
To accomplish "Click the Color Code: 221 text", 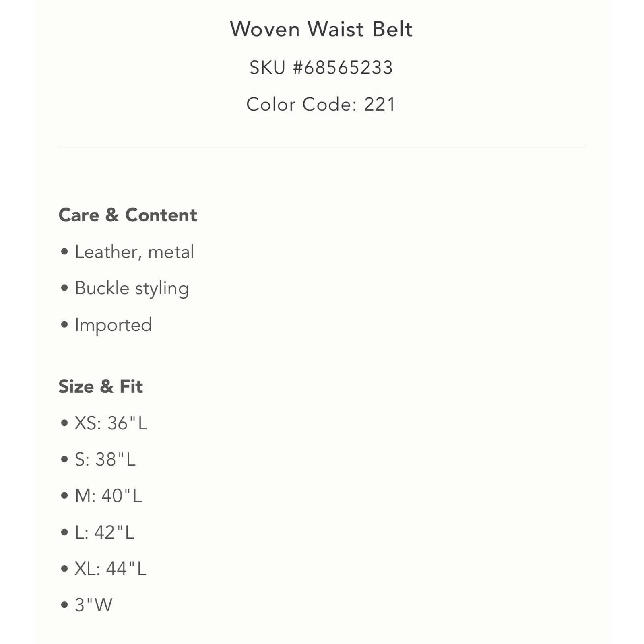I will click(x=321, y=104).
